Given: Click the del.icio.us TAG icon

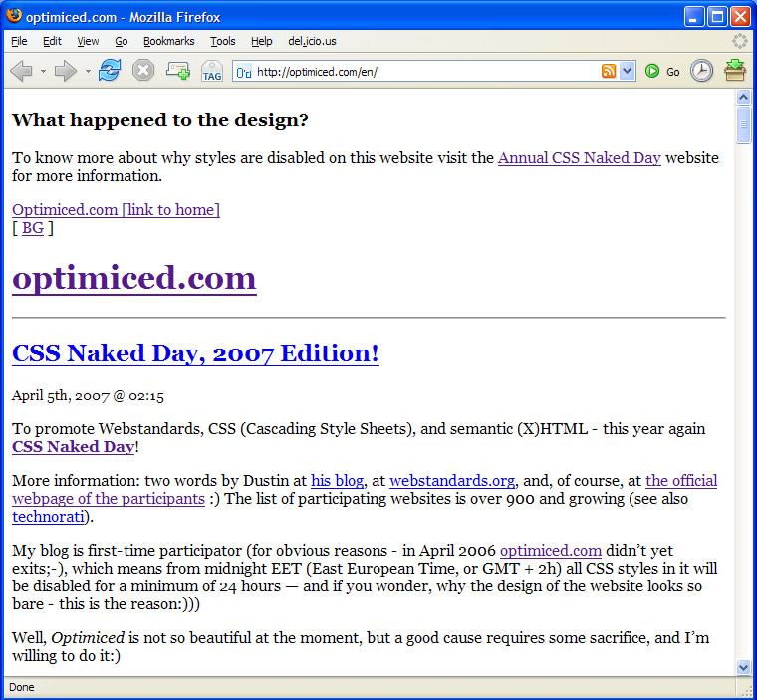Looking at the screenshot, I should coord(212,71).
